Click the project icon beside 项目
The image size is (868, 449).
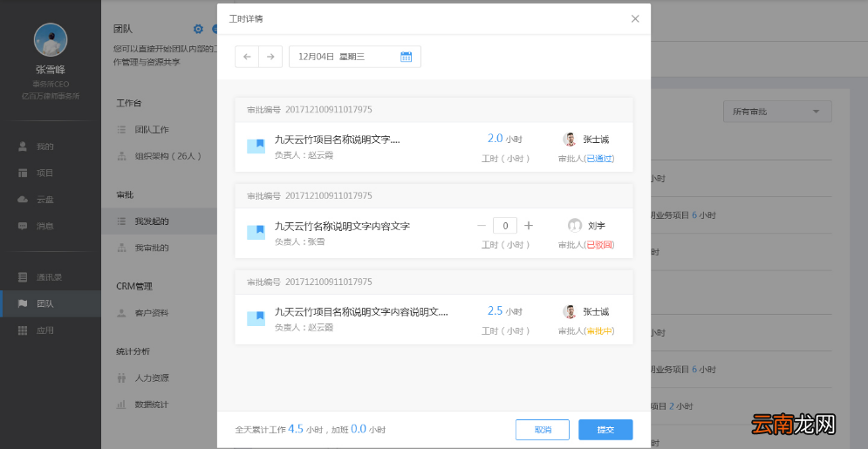[x=23, y=173]
